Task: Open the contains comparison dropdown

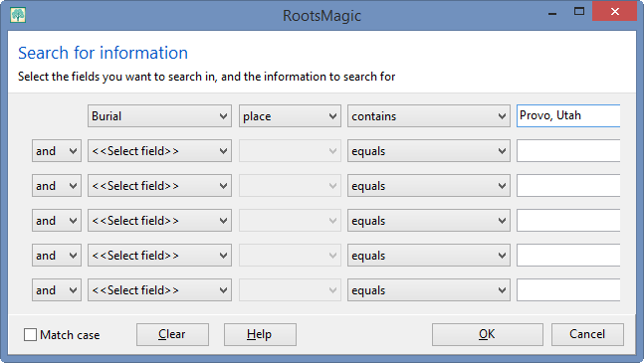Action: pyautogui.click(x=429, y=116)
